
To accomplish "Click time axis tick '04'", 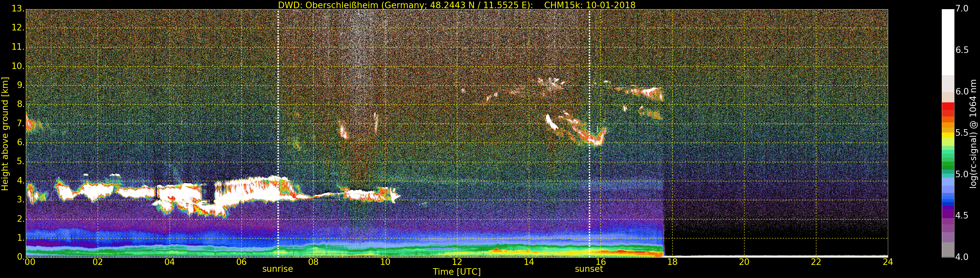I will 169,262.
